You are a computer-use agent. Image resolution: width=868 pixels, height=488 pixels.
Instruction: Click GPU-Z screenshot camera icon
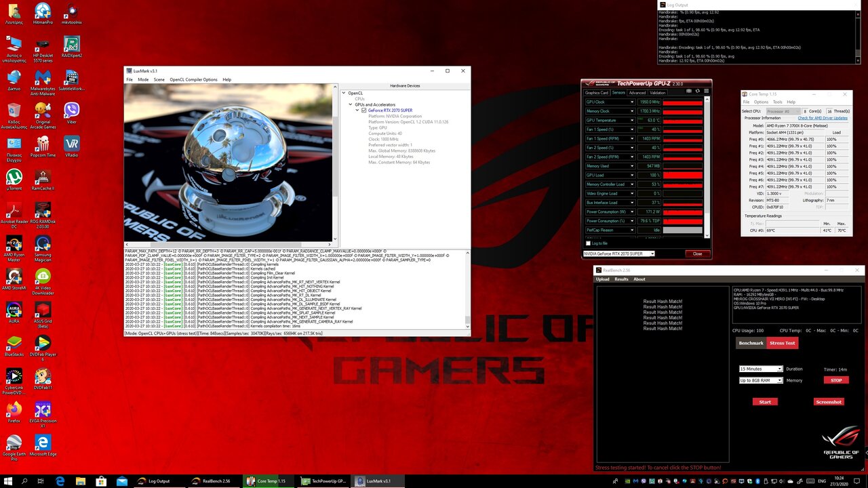[690, 91]
